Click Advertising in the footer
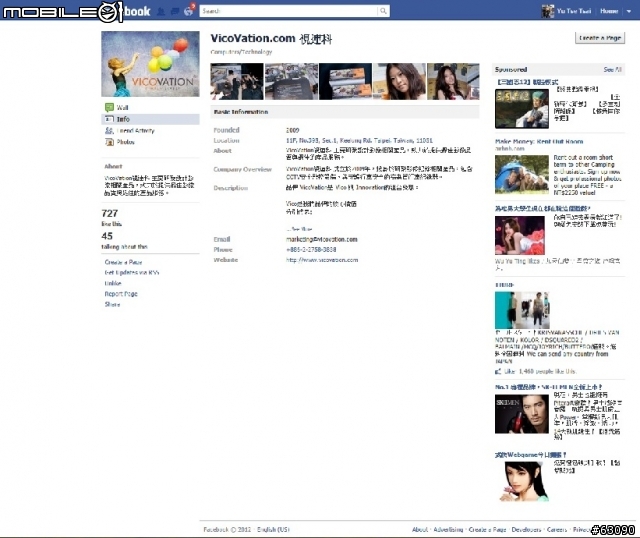Screen dimensions: 640x538 coord(448,530)
